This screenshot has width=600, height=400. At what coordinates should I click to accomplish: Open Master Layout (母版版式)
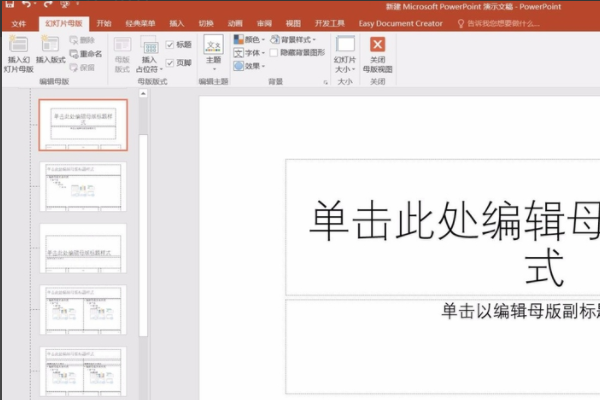click(x=122, y=54)
